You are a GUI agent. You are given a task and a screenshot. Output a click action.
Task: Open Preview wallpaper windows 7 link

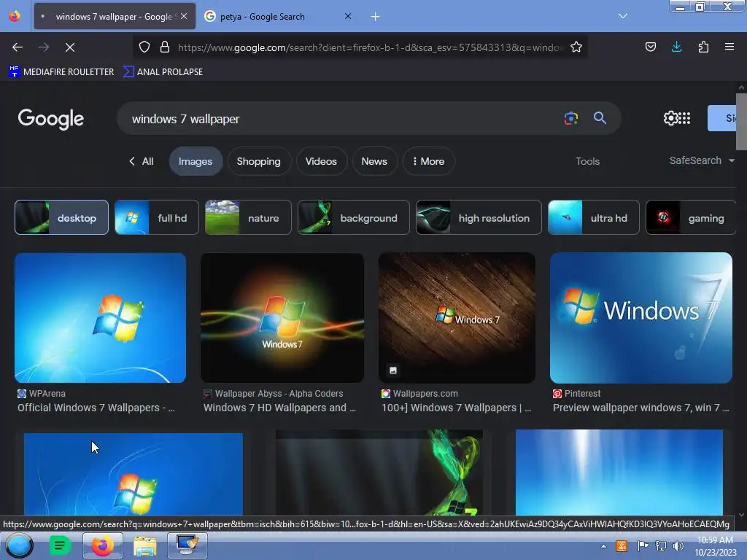640,408
